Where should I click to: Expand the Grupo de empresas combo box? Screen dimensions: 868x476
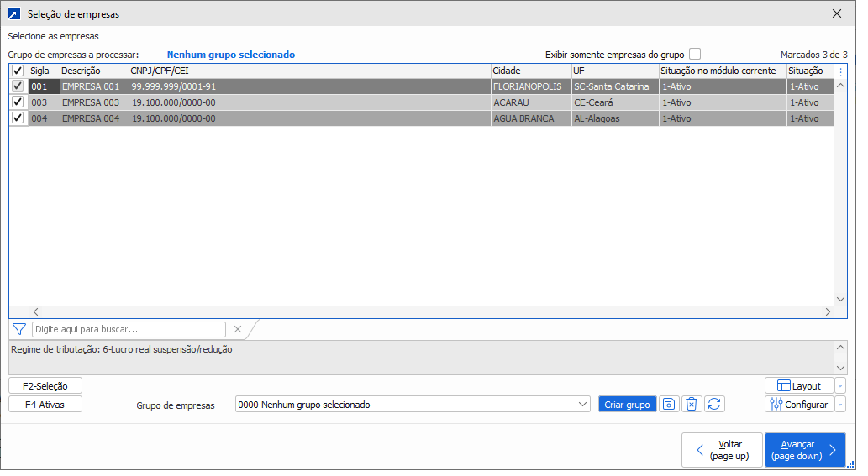click(x=584, y=404)
